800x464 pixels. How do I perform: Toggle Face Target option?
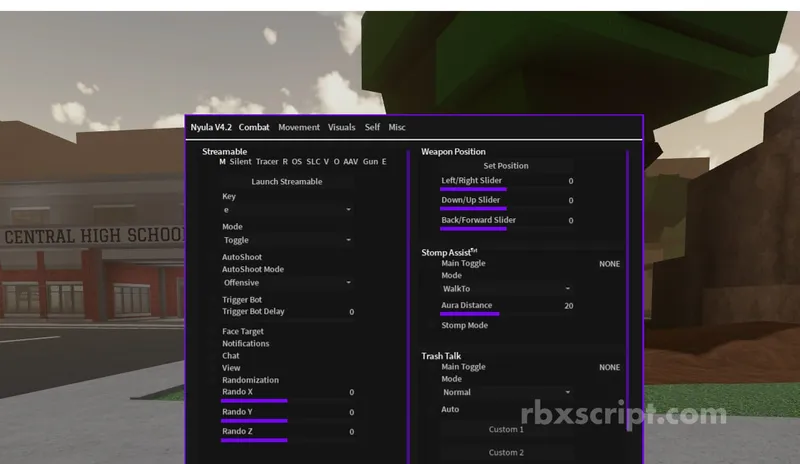242,331
